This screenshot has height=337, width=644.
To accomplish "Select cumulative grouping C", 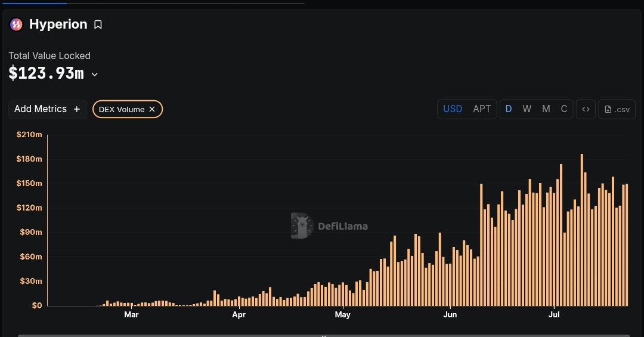I will pos(564,109).
